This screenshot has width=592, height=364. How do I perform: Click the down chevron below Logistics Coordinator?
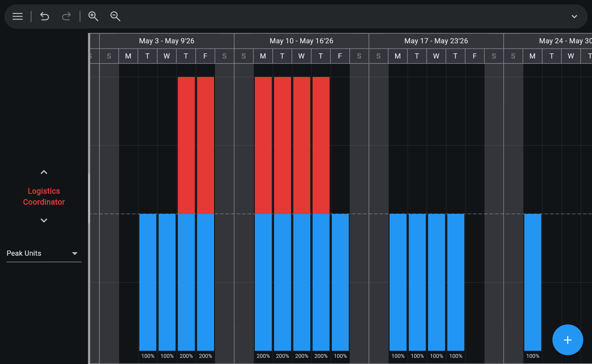(x=44, y=220)
